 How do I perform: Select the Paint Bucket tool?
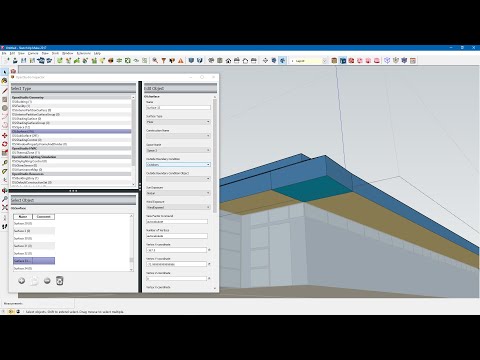5,81
